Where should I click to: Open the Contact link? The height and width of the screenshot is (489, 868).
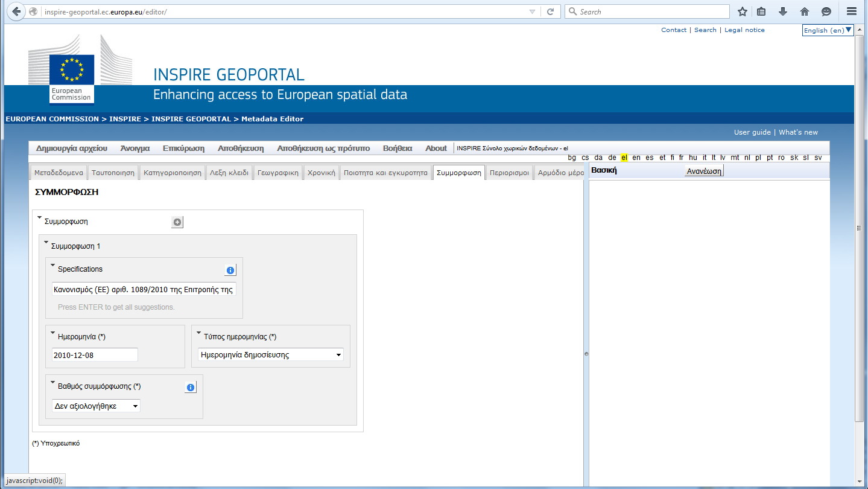click(x=674, y=30)
